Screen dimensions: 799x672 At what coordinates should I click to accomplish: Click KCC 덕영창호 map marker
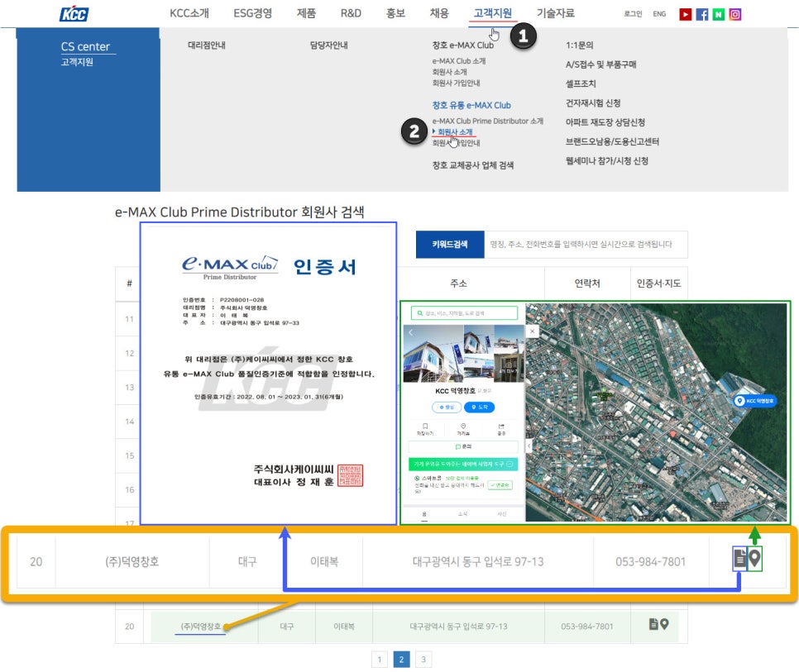(x=754, y=401)
